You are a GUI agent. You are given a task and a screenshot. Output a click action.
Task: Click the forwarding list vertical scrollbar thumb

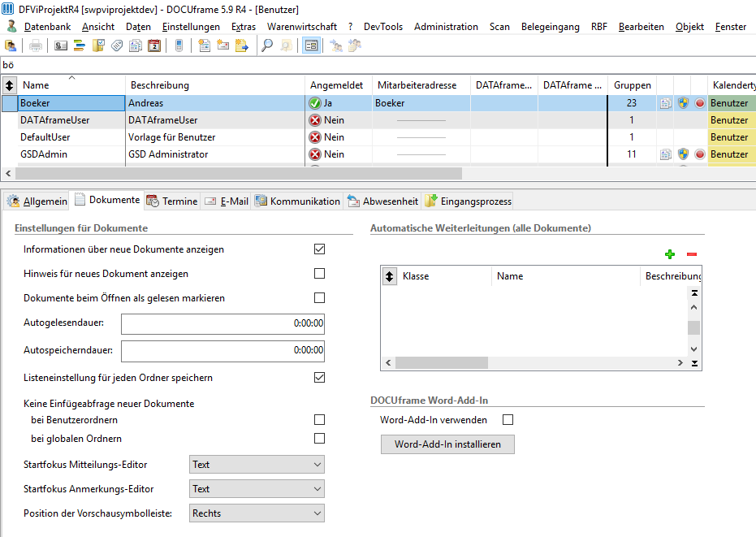tap(693, 327)
